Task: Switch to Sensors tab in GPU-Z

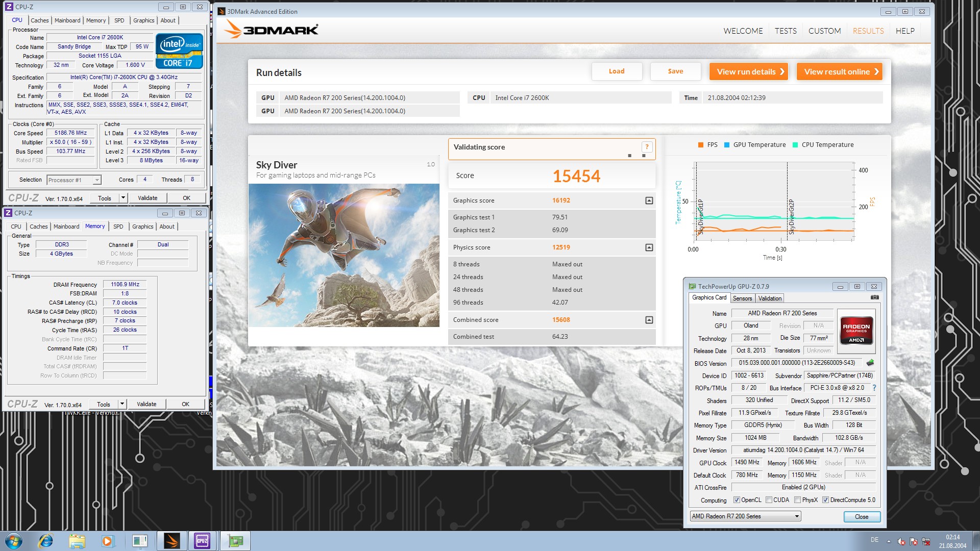Action: point(742,298)
